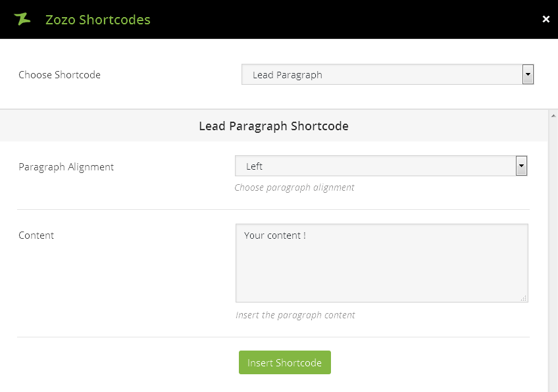Click the Paragraph Alignment label
Screen dimensions: 558x392
click(x=66, y=167)
